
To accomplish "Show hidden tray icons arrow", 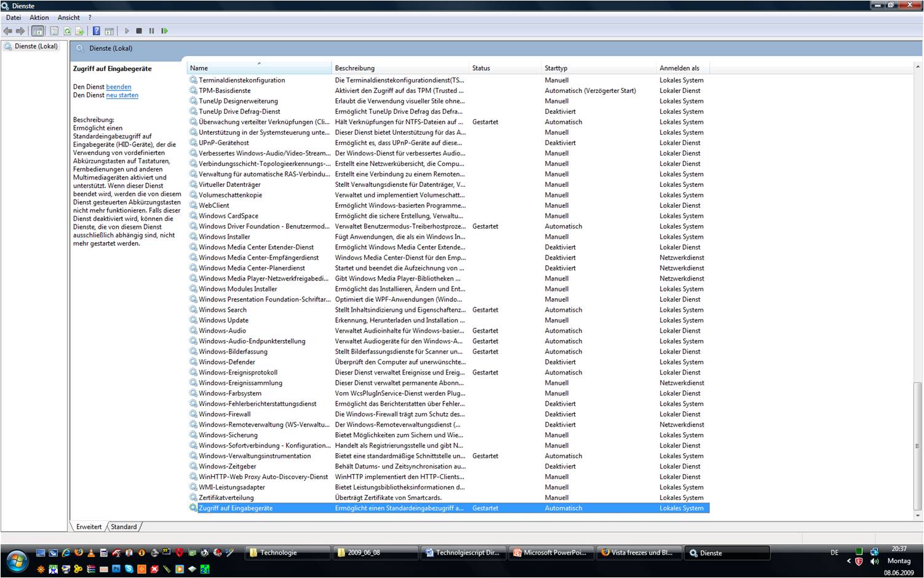I will 849,561.
